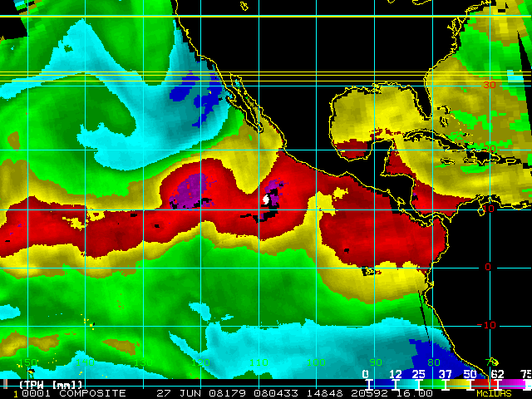This screenshot has width=532, height=399.
Task: Click the large purple moisture blob near 120W
Action: [x=191, y=190]
